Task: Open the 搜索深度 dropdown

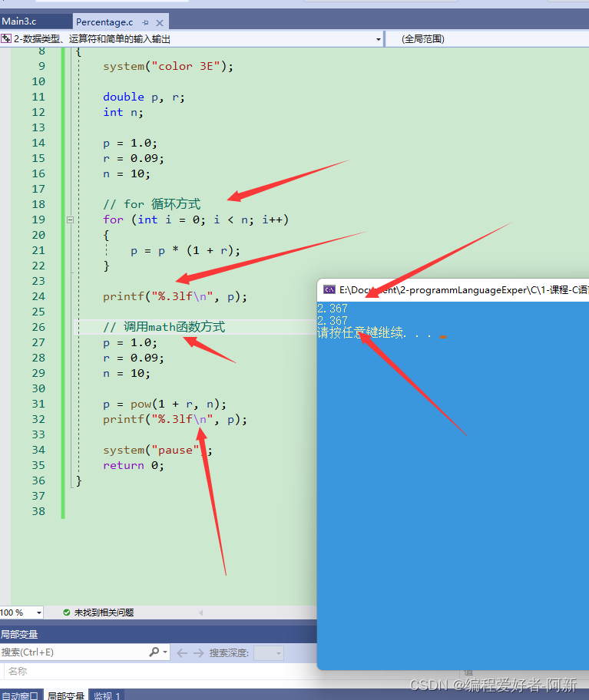Action: pos(268,653)
